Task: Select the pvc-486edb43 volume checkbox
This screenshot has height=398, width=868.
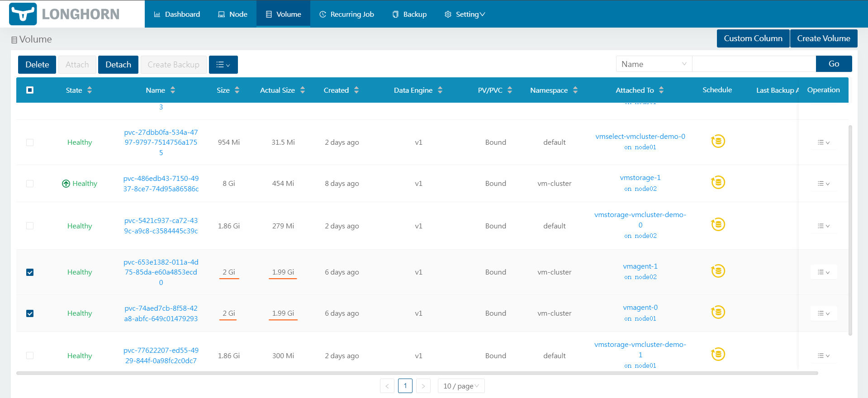Action: [30, 184]
